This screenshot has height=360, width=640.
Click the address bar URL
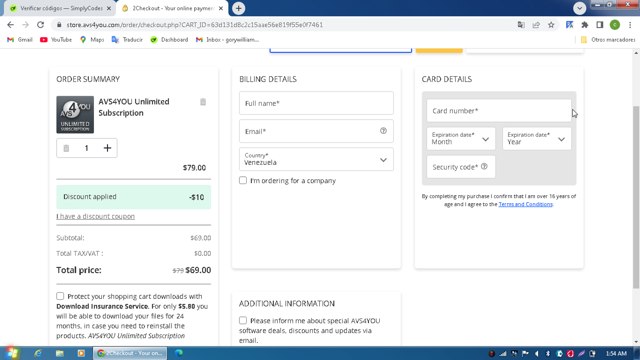tap(195, 25)
